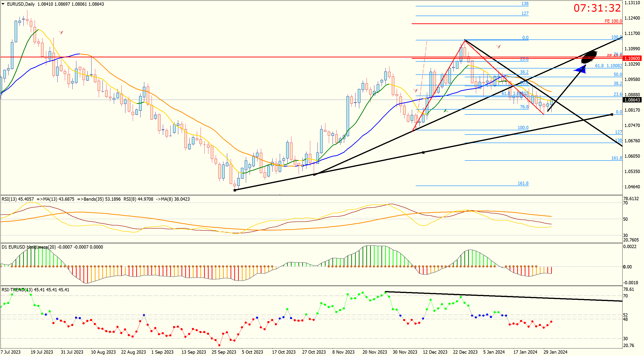
Task: Click the down-arrow marker below the 0.0 fib line
Action: pyautogui.click(x=498, y=47)
